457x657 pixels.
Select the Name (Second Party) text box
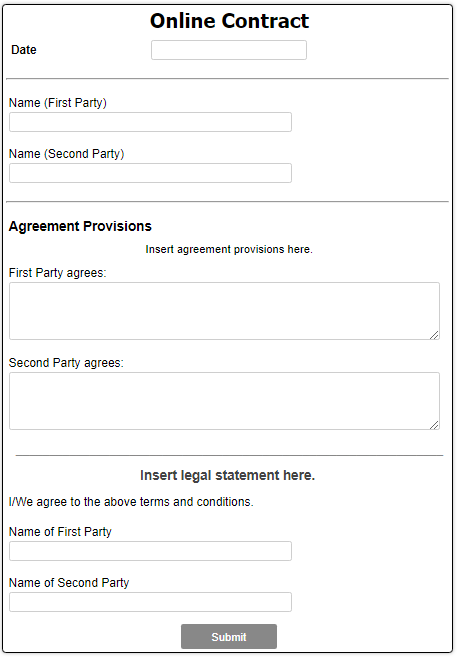click(x=150, y=173)
